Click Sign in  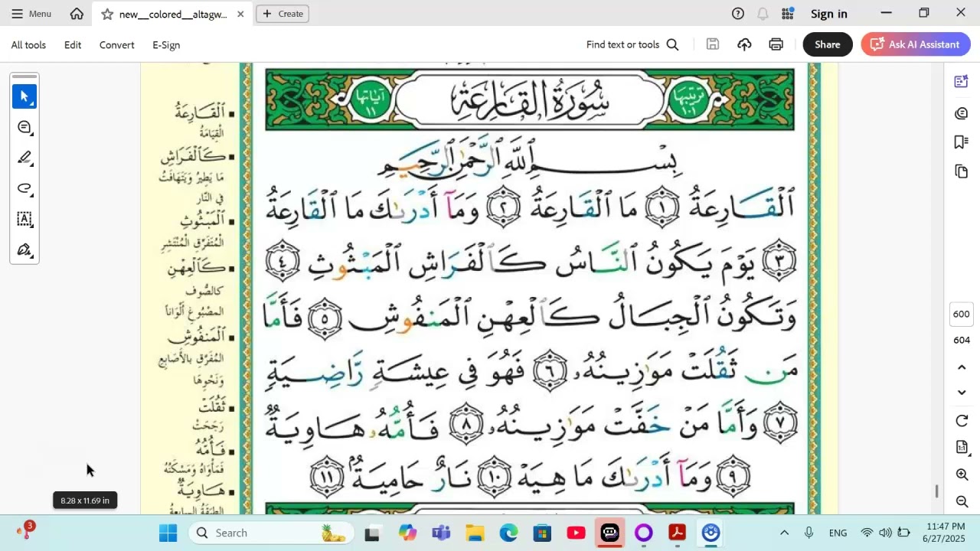pyautogui.click(x=829, y=14)
